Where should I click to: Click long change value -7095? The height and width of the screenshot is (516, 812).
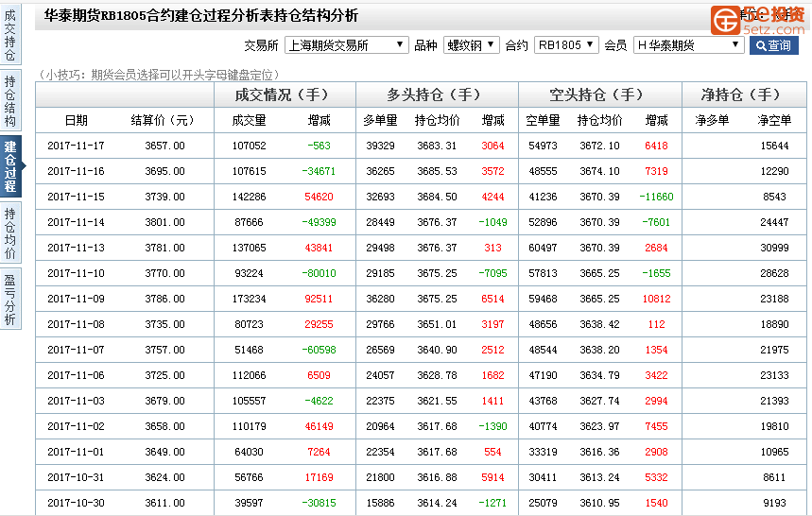493,273
